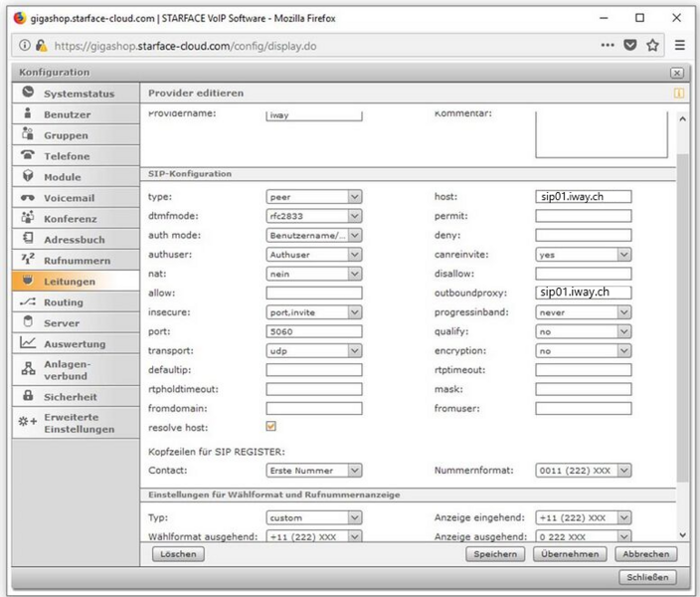Click the host input field
Viewport: 700px width, 597px height.
(x=584, y=197)
